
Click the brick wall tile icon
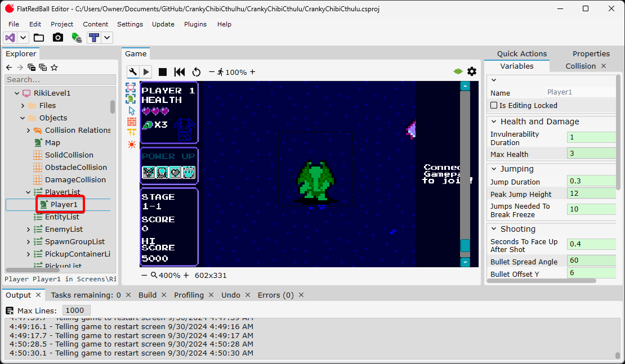tap(132, 122)
